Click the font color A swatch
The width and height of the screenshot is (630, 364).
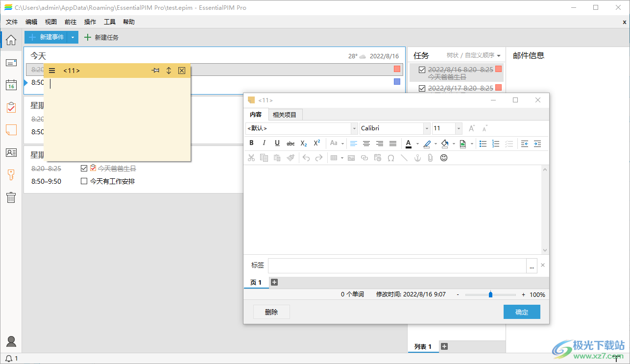pyautogui.click(x=409, y=144)
